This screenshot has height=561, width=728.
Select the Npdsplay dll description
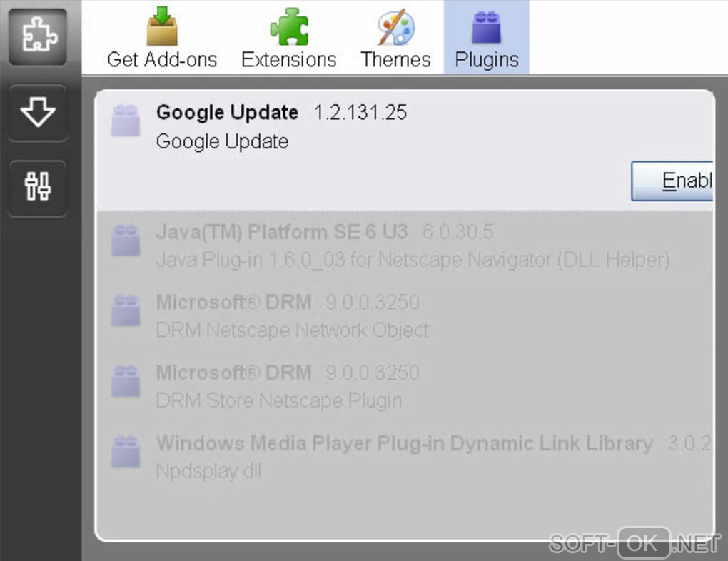coord(208,471)
